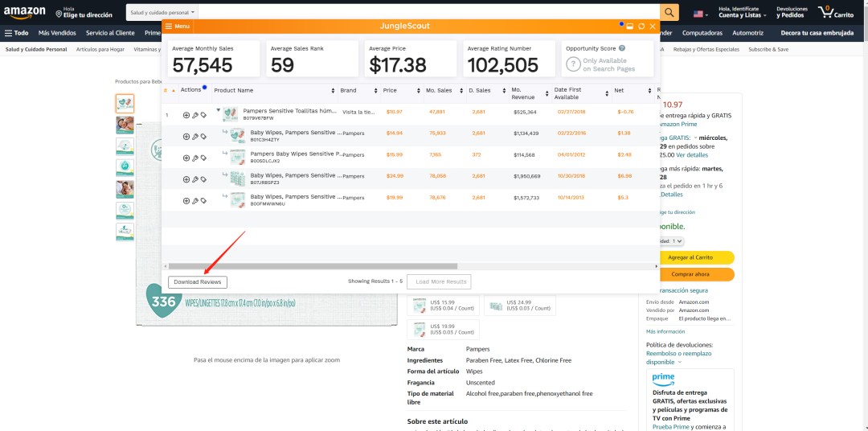Click tag action icon for B005DLCJX2
868x431 pixels.
(x=203, y=158)
